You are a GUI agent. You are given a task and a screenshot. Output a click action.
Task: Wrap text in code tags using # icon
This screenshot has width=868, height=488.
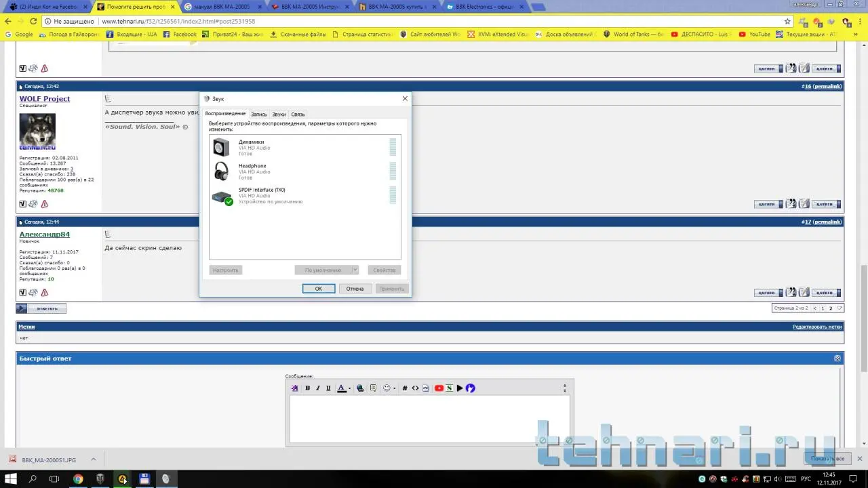405,388
